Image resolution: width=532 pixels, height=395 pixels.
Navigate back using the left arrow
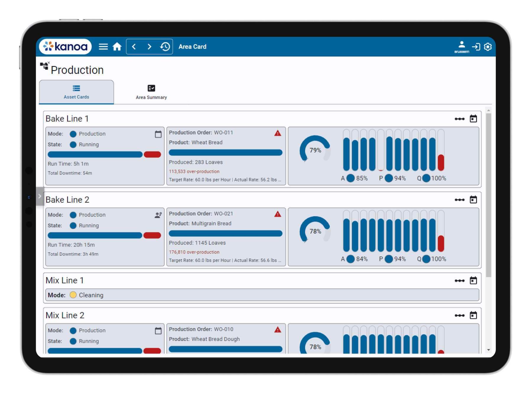tap(134, 47)
